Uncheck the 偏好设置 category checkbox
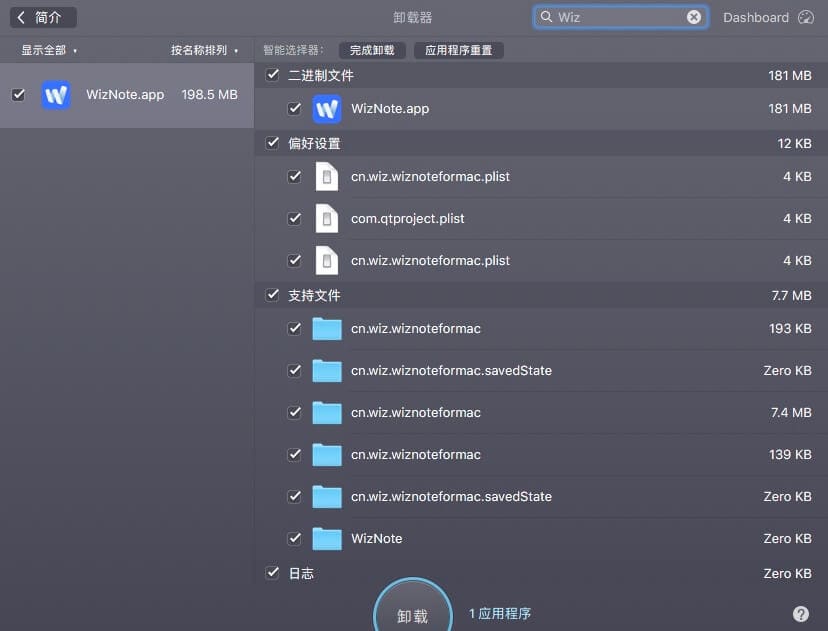The height and width of the screenshot is (631, 828). tap(272, 143)
